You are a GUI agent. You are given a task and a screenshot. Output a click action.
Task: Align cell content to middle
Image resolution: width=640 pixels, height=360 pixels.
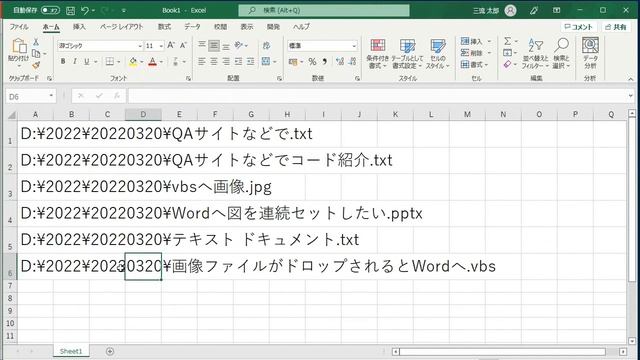(x=214, y=45)
